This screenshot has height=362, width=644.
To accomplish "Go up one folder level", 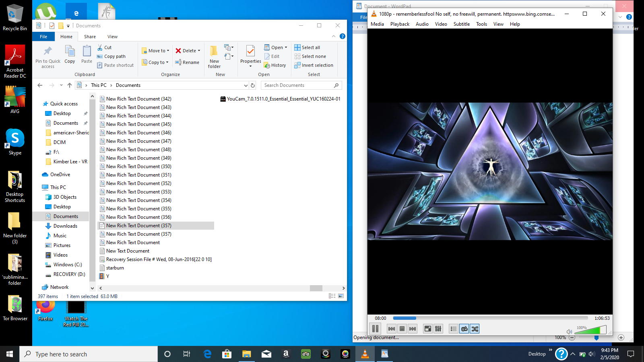I will (70, 85).
